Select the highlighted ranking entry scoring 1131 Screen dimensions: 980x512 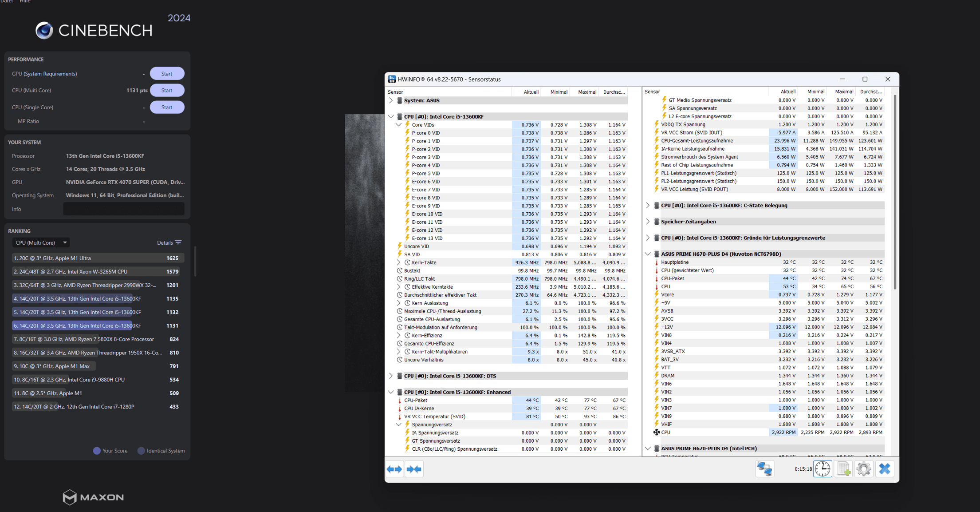pos(98,325)
